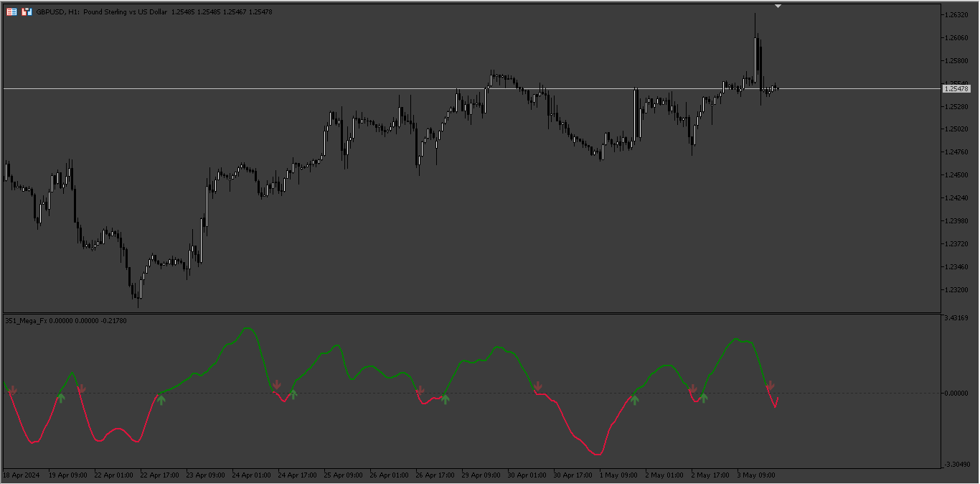Click indicator zero level value 0.00000
This screenshot has height=484, width=980.
(x=956, y=394)
